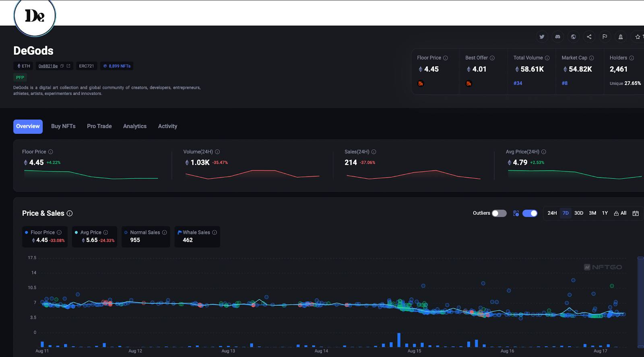Click the #34 Total Volume rank link
The height and width of the screenshot is (357, 644).
click(x=518, y=83)
